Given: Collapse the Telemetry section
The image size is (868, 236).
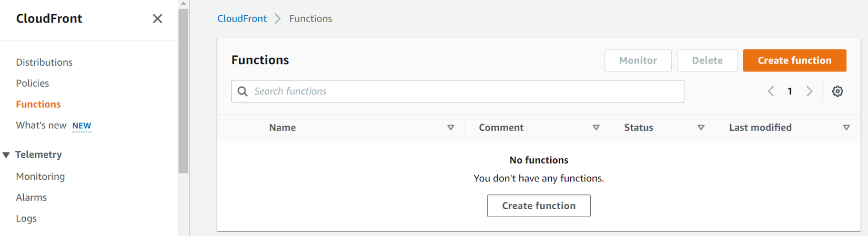Looking at the screenshot, I should (6, 155).
